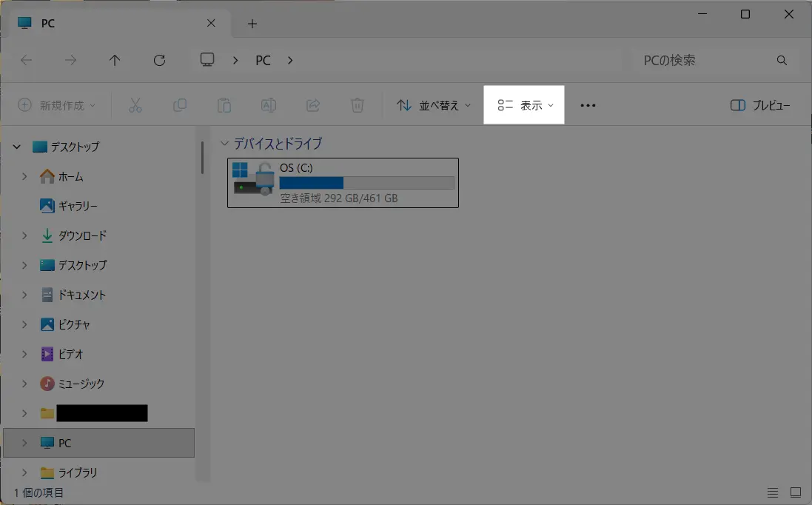Toggle the プレビュー preview pane
Screen dimensions: 812x505
760,105
